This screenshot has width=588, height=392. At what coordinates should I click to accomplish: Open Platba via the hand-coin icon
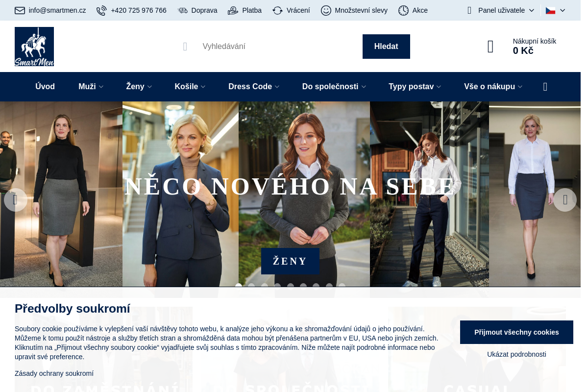[x=233, y=10]
